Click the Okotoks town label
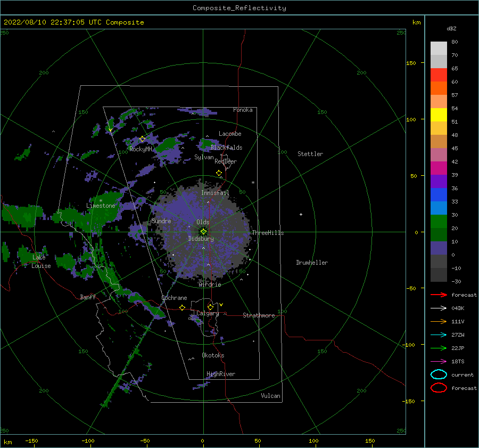This screenshot has height=448, width=479. (x=213, y=355)
